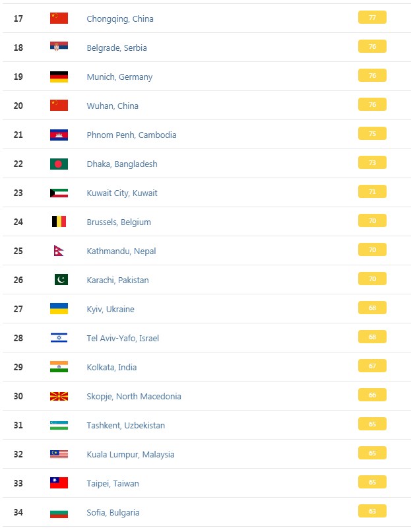Open the Brussels, Belgium city link

(119, 222)
